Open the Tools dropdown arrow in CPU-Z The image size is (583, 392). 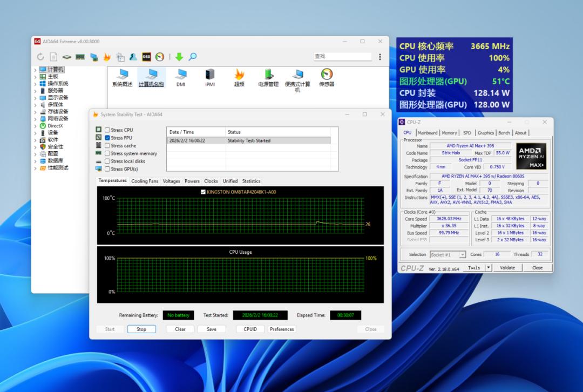[x=489, y=268]
